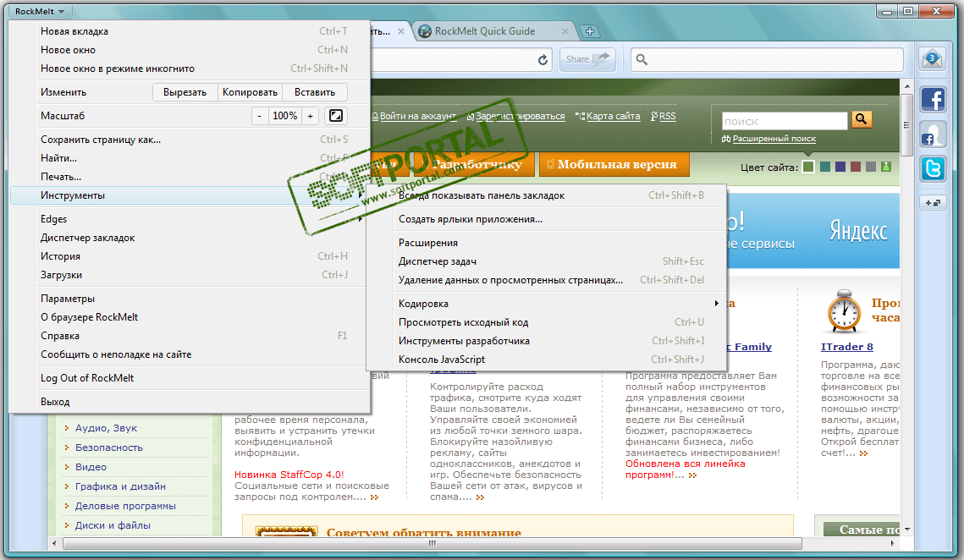Select Выход to quit browser
964x560 pixels.
[190, 402]
